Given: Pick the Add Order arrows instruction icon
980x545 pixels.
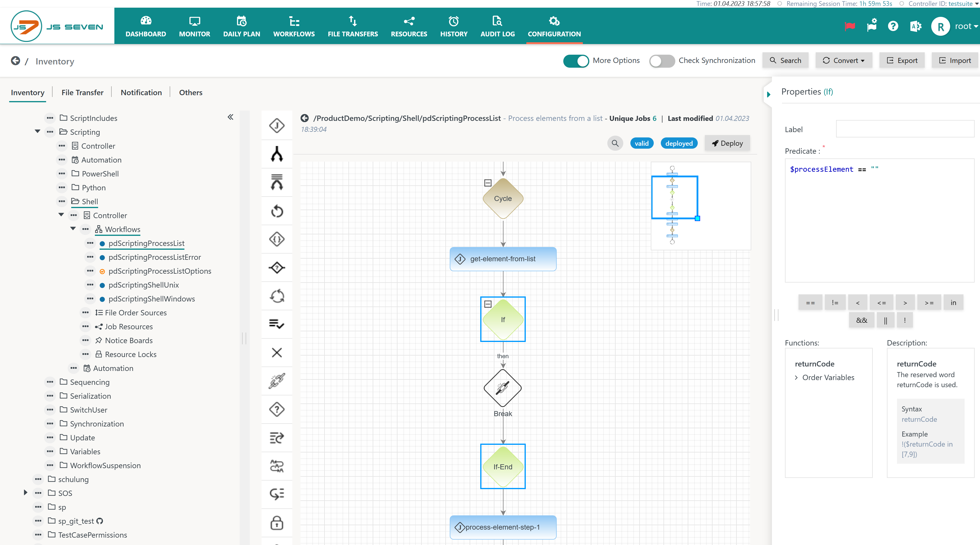Looking at the screenshot, I should pos(277,466).
